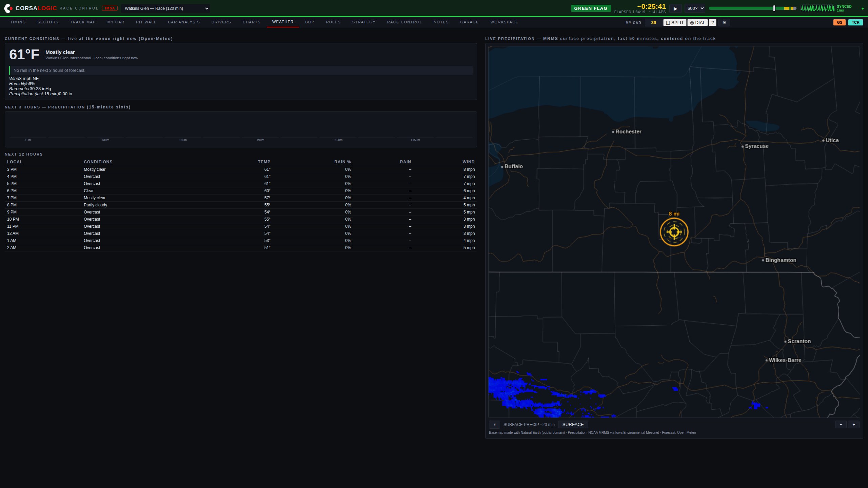Move the race replay timeline slider handle
This screenshot has width=868, height=488.
coord(774,8)
